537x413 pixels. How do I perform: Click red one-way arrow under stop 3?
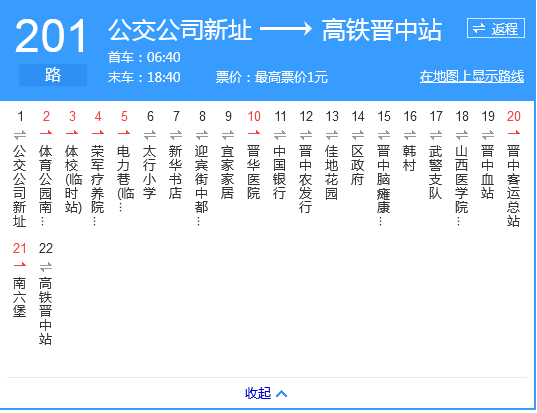click(72, 133)
